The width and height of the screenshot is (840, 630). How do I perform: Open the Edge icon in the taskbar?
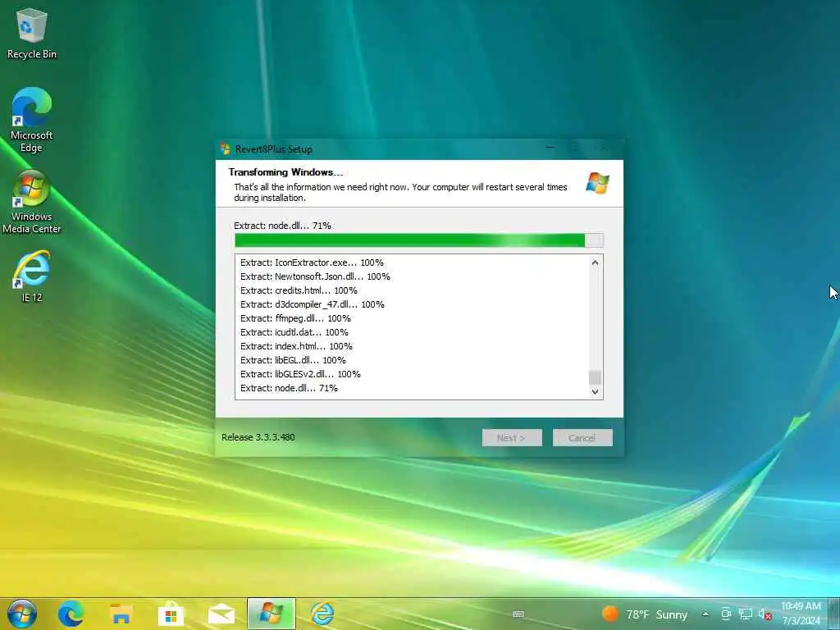[x=71, y=614]
